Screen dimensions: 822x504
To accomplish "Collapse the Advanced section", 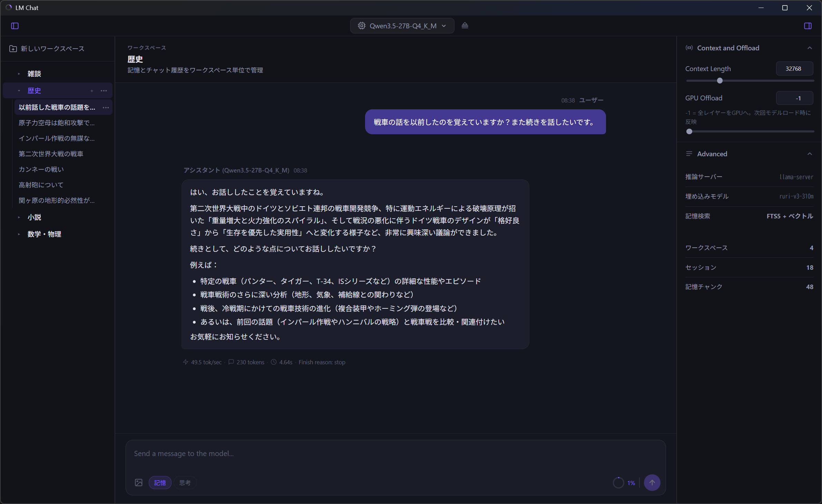I will coord(809,154).
